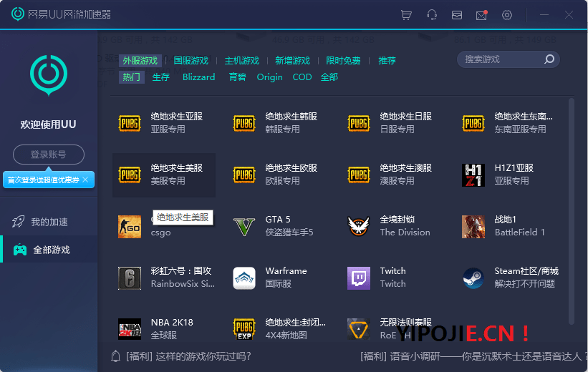Click notification bell icon at bottom
The height and width of the screenshot is (372, 588).
click(x=116, y=356)
